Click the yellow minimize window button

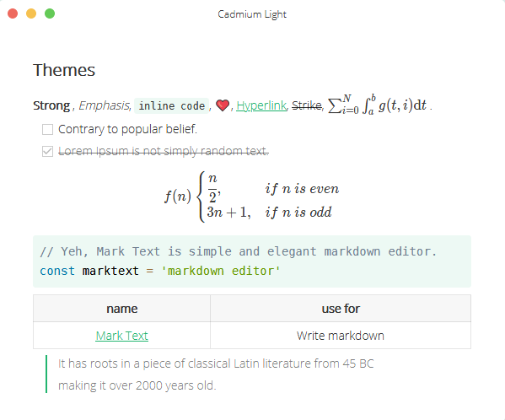click(31, 13)
